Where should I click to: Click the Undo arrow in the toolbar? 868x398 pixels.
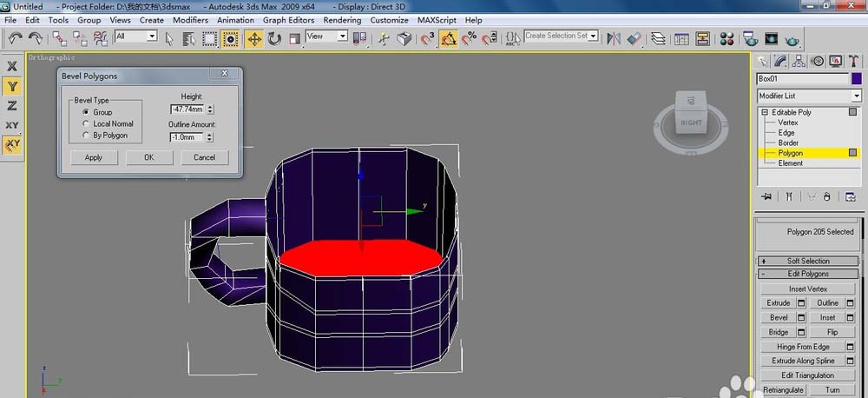pyautogui.click(x=15, y=38)
